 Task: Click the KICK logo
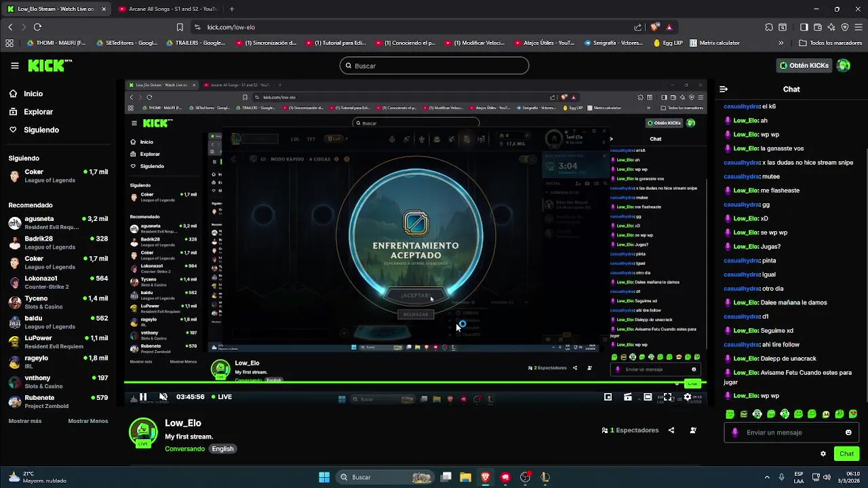click(x=50, y=66)
